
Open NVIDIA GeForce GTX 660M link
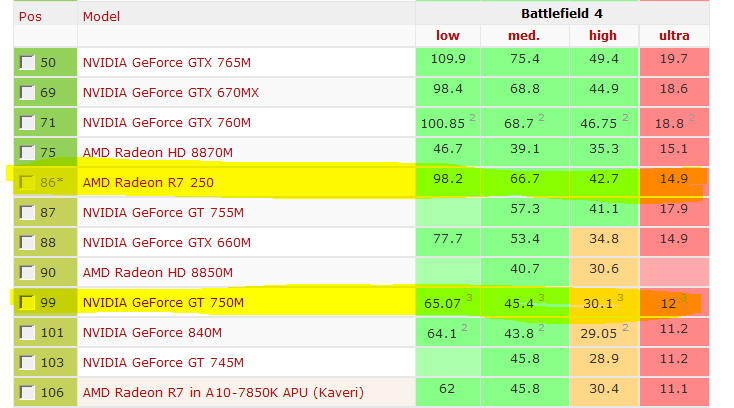[x=167, y=242]
